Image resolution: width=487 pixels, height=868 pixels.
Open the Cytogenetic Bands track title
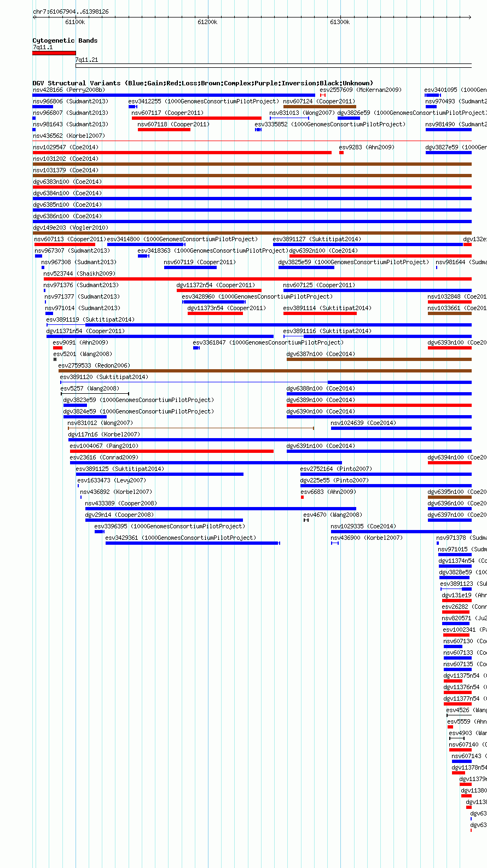pos(65,40)
